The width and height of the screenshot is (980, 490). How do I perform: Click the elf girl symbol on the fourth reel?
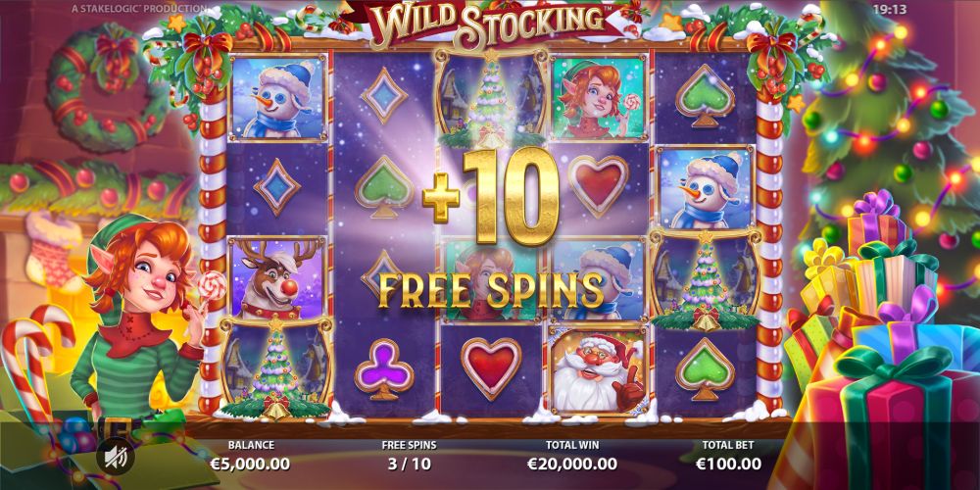pyautogui.click(x=598, y=97)
